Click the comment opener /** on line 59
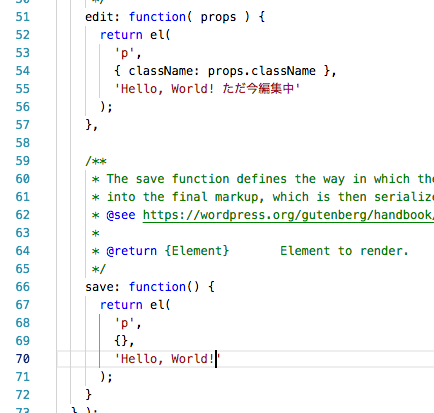 pos(96,161)
